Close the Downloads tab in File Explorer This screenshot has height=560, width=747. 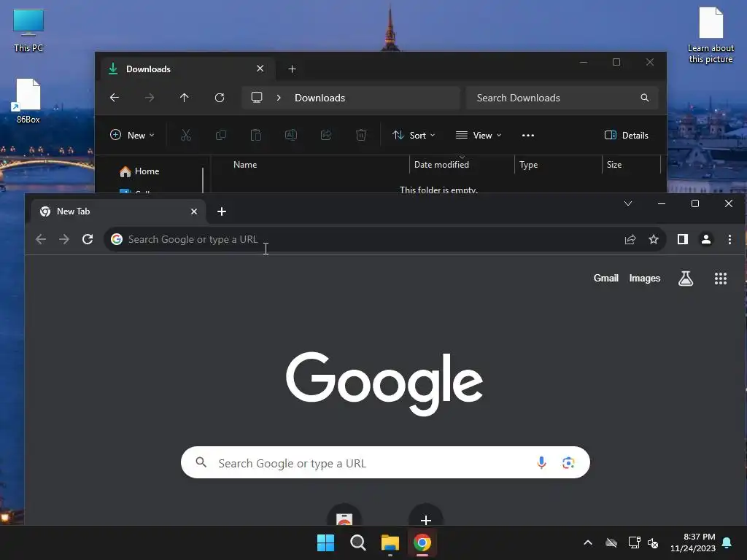pyautogui.click(x=260, y=69)
